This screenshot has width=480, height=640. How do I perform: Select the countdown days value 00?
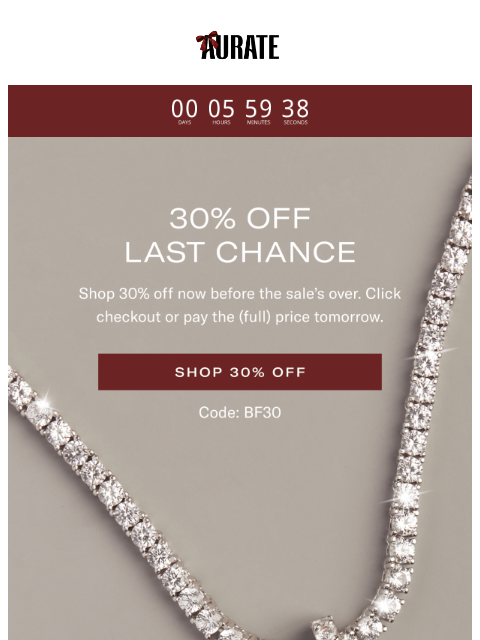click(x=184, y=109)
